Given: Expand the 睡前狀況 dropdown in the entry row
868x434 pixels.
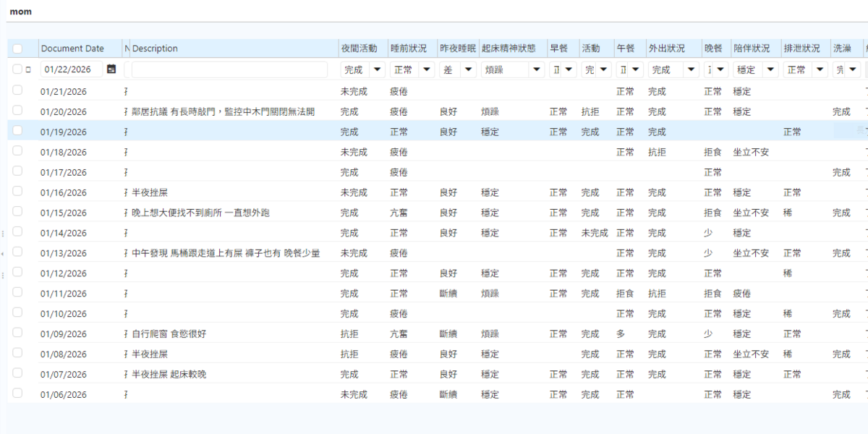Looking at the screenshot, I should pos(426,70).
